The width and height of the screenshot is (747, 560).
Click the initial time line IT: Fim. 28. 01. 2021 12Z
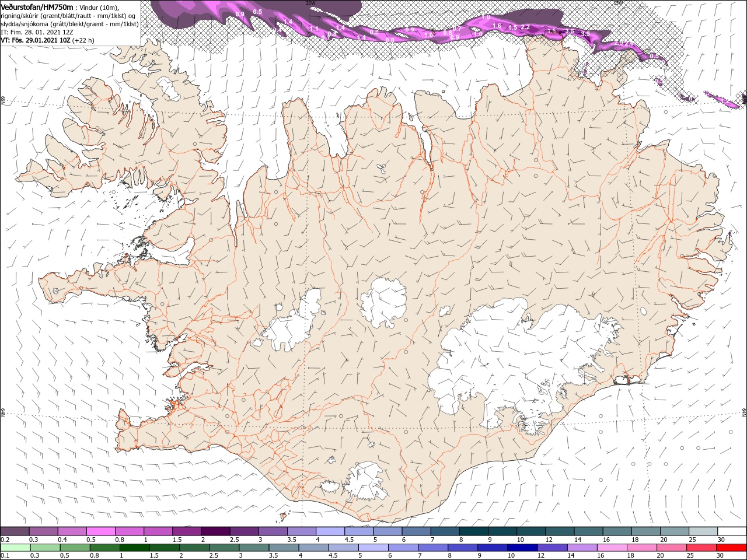pyautogui.click(x=37, y=32)
